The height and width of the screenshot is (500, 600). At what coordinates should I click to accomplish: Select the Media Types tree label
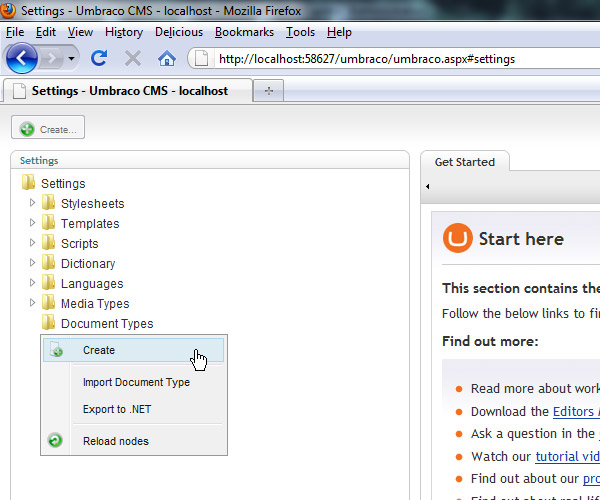[x=95, y=304]
